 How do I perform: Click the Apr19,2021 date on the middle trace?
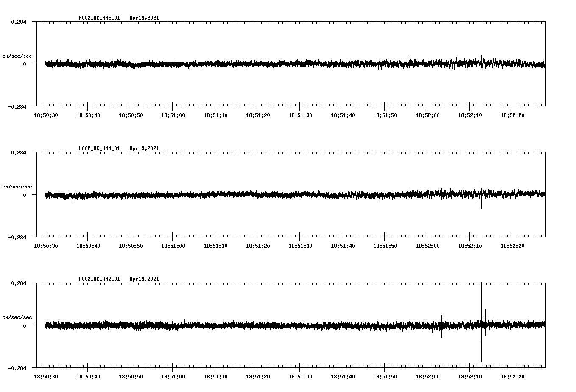144,148
